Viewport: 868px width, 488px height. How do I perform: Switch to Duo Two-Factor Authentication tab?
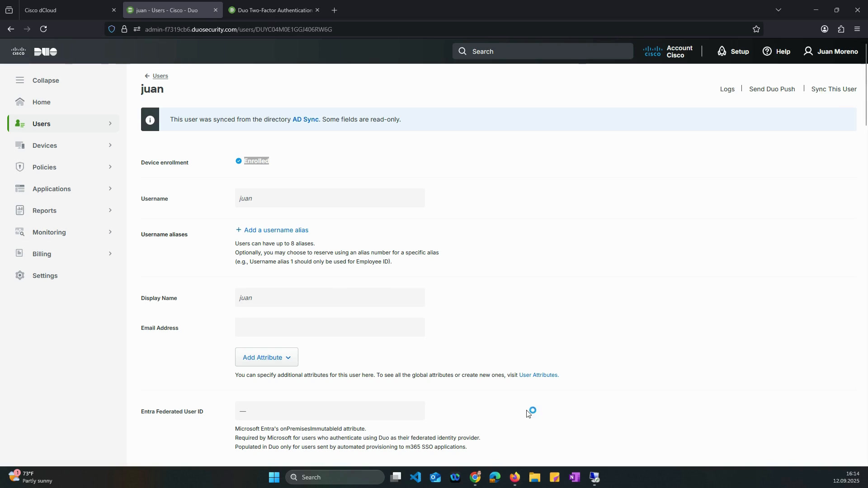(x=274, y=10)
